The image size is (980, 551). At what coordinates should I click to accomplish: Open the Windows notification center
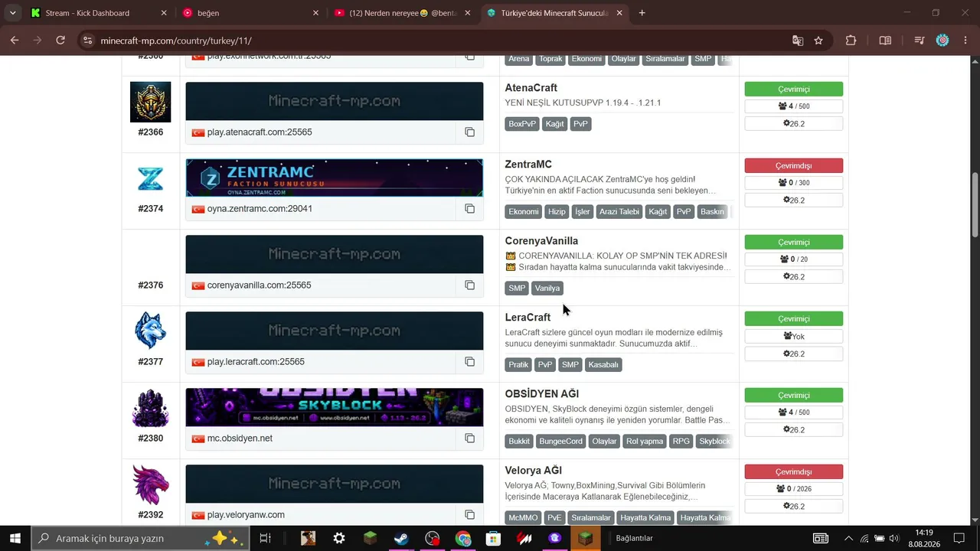point(959,538)
